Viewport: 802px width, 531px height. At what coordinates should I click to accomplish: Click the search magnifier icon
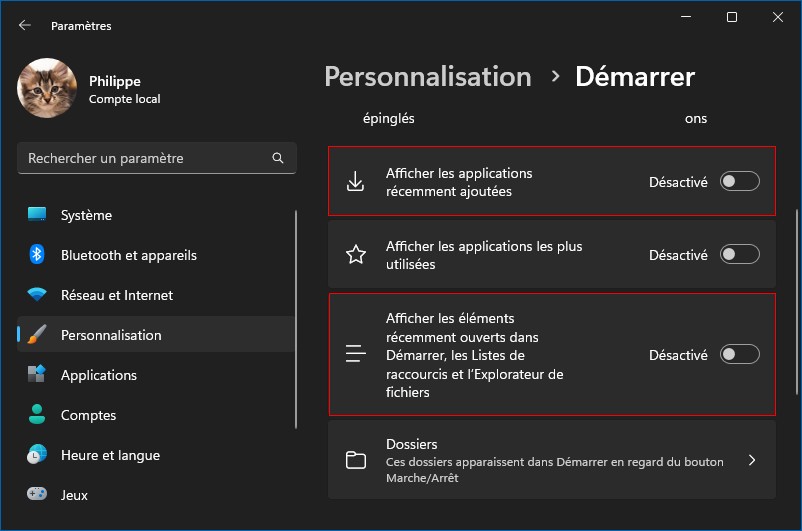point(278,158)
